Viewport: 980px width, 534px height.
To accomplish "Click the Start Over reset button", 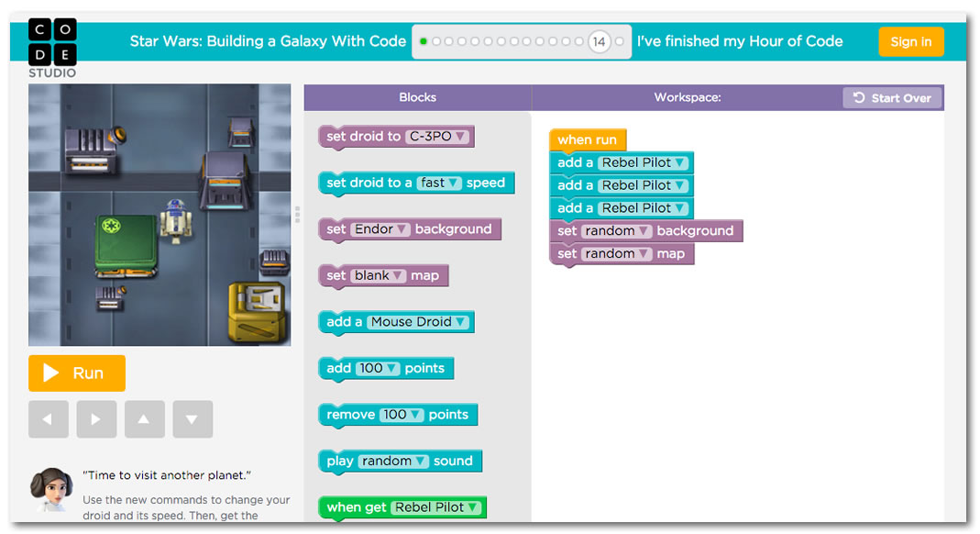I will pos(892,97).
